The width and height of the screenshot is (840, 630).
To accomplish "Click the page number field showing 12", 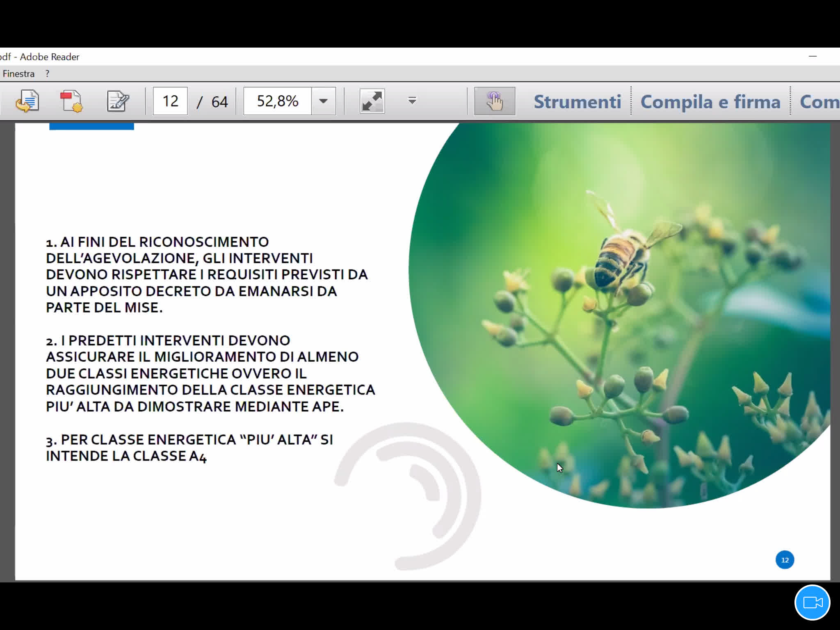I will (170, 101).
